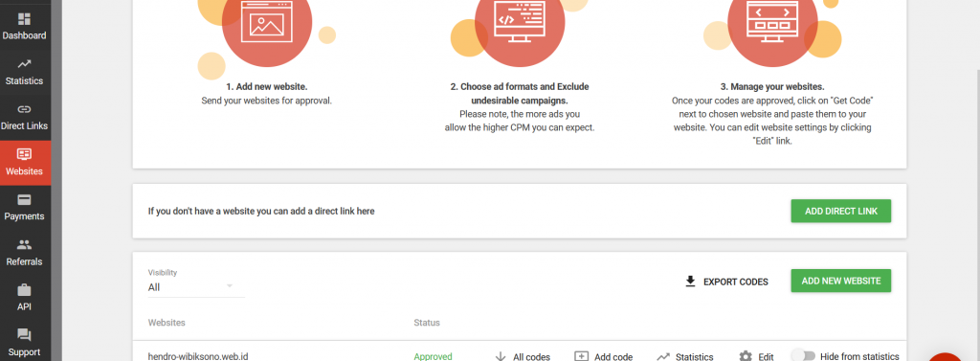Click All codes for hendro-wibiksono.web.id
The image size is (980, 361).
[523, 356]
